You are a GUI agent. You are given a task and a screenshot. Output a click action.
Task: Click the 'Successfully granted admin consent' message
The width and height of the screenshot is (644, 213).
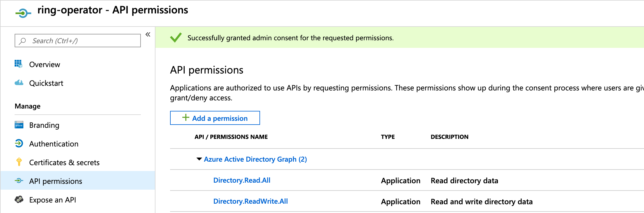[290, 38]
